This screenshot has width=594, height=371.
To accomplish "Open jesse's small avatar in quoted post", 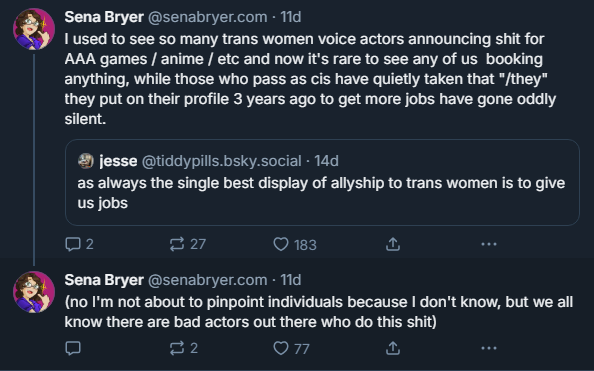I will 86,161.
